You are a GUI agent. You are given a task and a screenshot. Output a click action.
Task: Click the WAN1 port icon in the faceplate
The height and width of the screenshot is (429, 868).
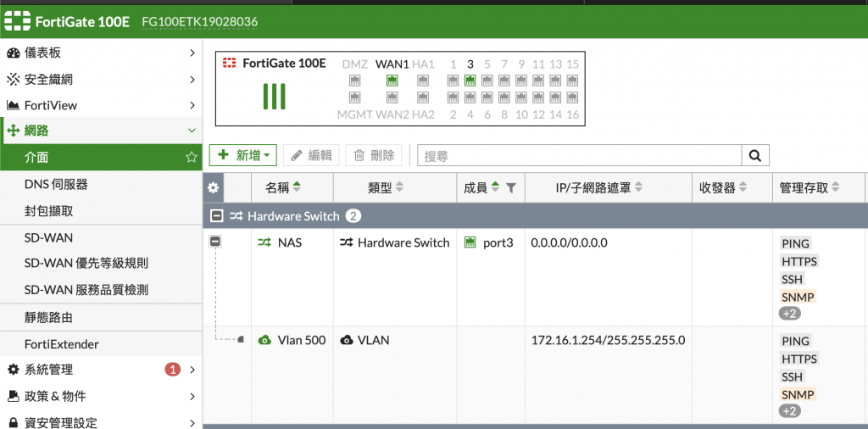click(392, 81)
